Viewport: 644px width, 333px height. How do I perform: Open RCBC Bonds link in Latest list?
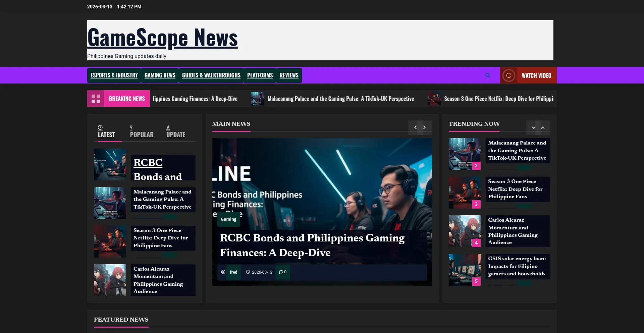(158, 169)
